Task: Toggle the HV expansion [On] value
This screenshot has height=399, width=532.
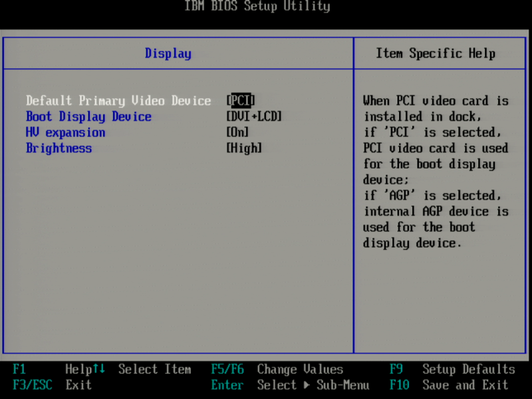Action: point(237,132)
